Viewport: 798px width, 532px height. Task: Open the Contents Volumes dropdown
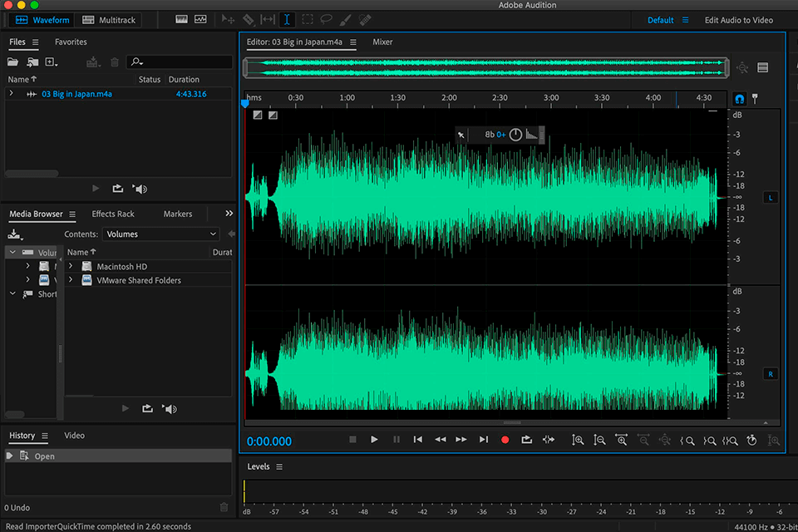click(x=160, y=234)
